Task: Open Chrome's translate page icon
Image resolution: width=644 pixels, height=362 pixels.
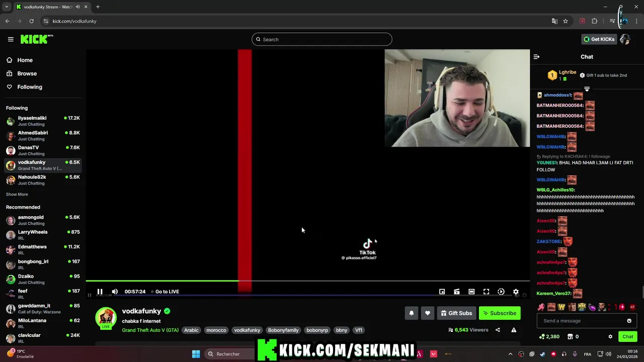Action: tap(554, 21)
